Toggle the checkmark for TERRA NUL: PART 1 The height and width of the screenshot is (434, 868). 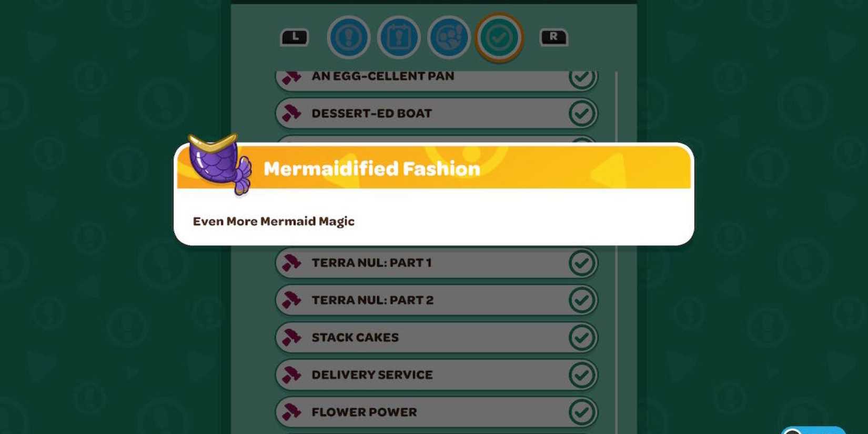(581, 263)
